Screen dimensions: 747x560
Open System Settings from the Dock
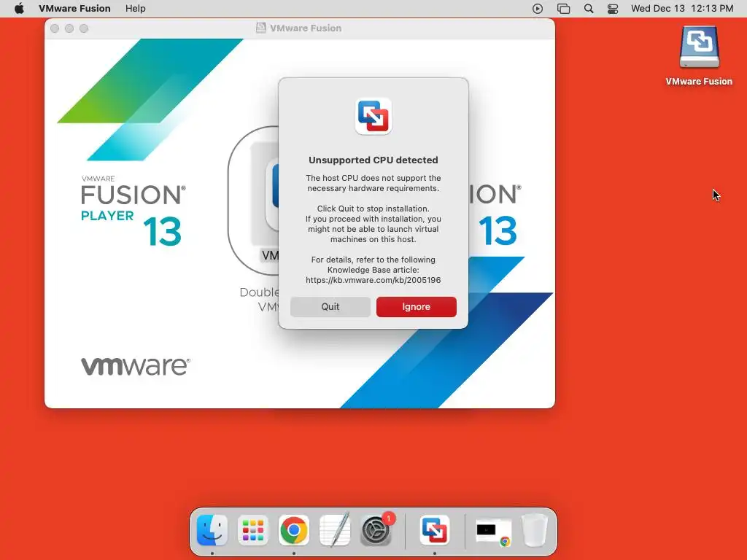tap(376, 530)
